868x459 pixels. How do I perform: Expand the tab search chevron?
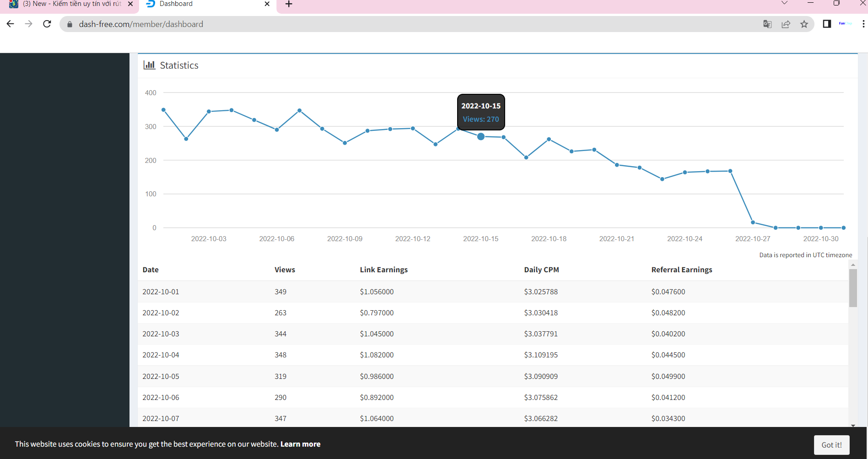point(784,4)
